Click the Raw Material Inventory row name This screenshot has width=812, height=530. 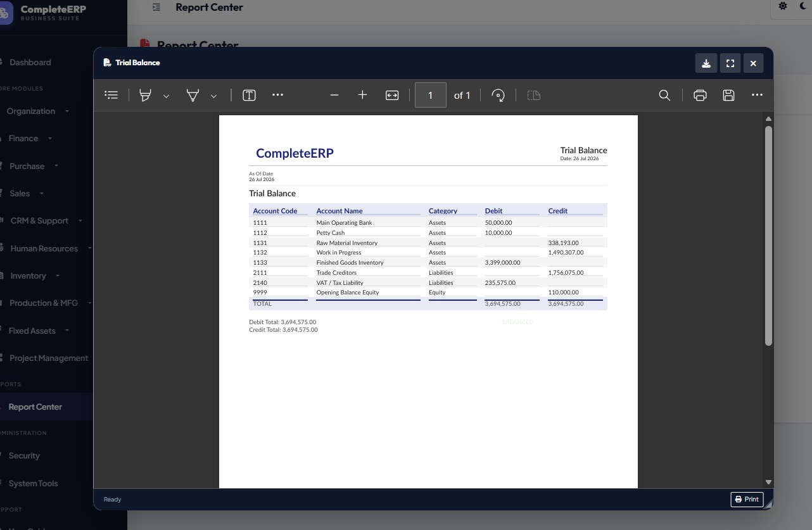click(346, 243)
